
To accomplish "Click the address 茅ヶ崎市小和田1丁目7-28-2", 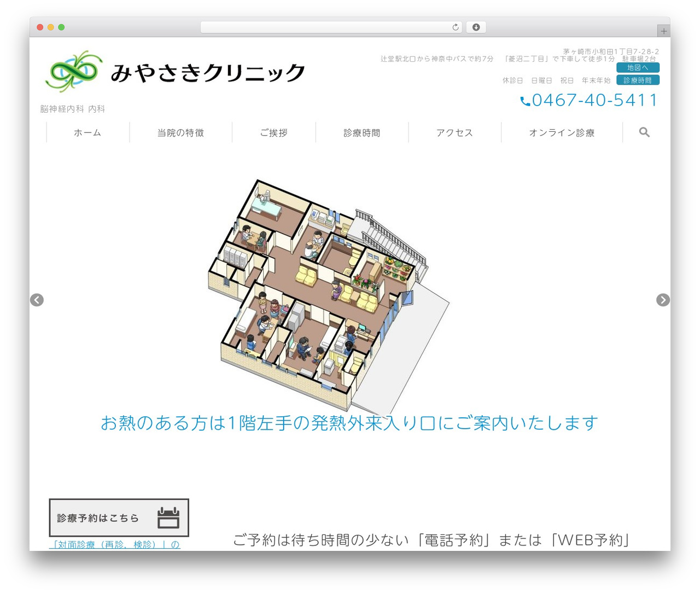I will [611, 51].
